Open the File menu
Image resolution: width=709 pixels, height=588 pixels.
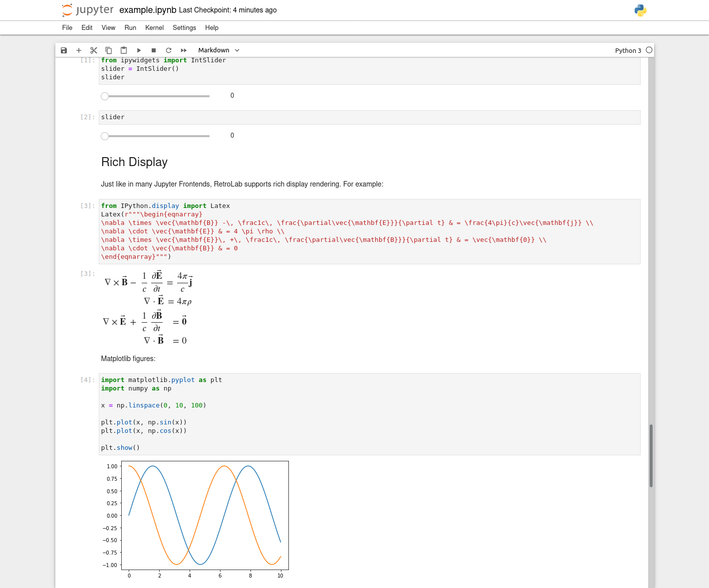point(67,28)
